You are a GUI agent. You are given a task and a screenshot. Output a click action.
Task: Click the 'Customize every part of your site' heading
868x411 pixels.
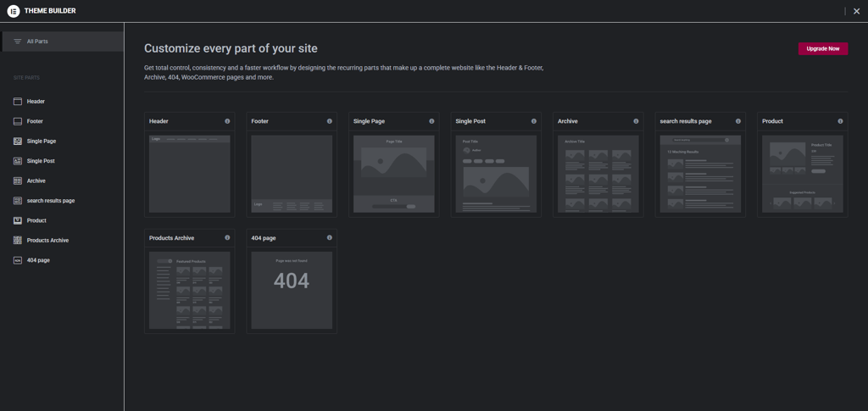[x=231, y=48]
